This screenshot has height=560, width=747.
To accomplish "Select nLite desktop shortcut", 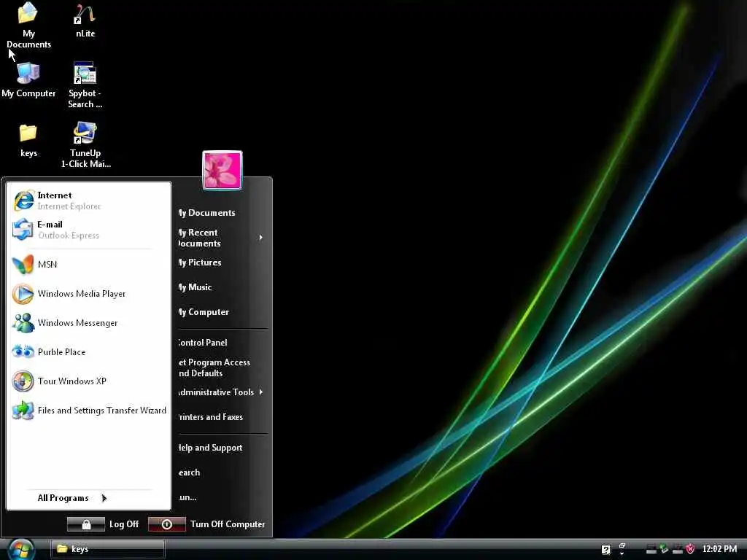I will coord(85,20).
